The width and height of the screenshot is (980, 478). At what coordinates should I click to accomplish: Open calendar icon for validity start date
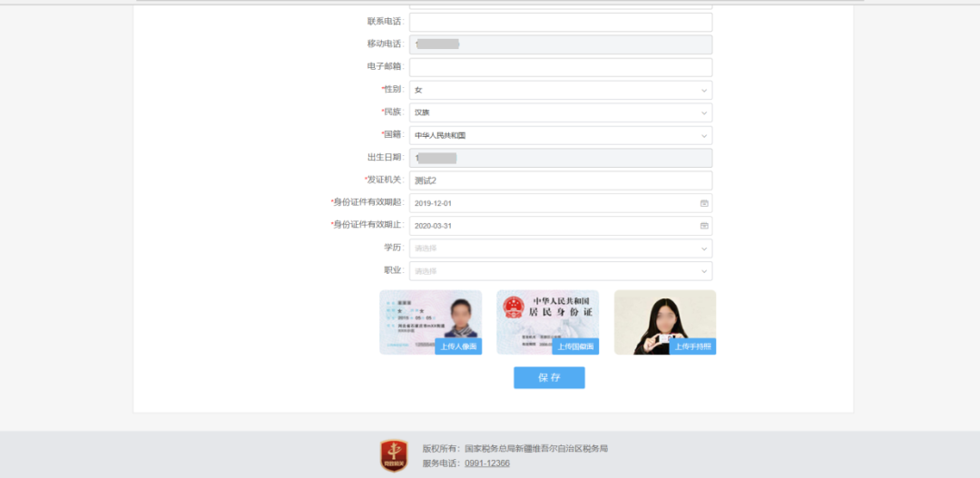(x=704, y=203)
